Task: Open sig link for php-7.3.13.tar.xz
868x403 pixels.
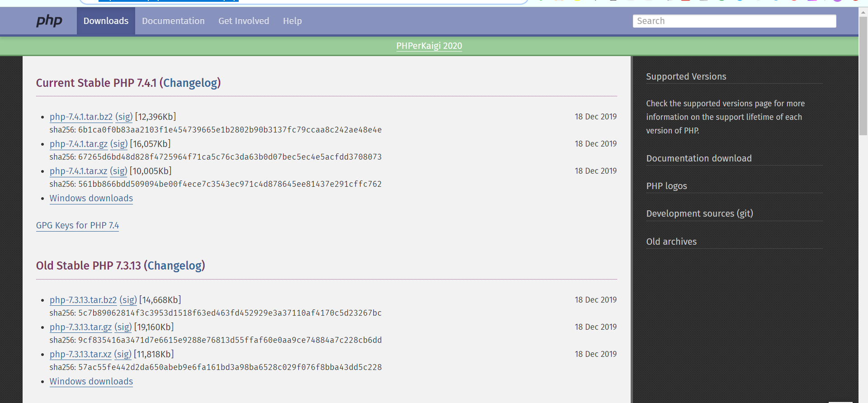Action: coord(123,354)
